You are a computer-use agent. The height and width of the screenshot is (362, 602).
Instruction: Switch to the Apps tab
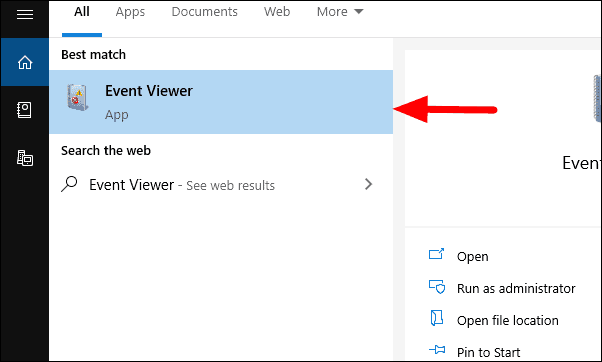tap(130, 12)
